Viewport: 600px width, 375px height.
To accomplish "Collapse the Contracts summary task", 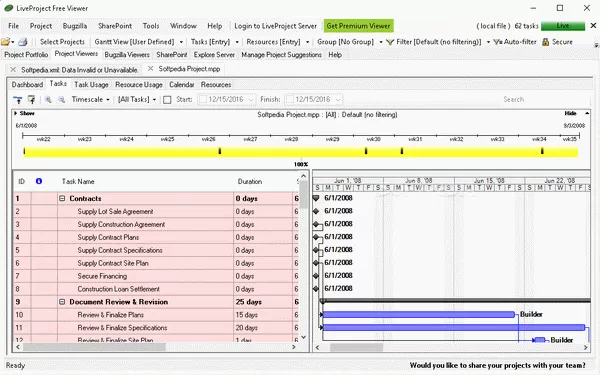I will tap(62, 198).
